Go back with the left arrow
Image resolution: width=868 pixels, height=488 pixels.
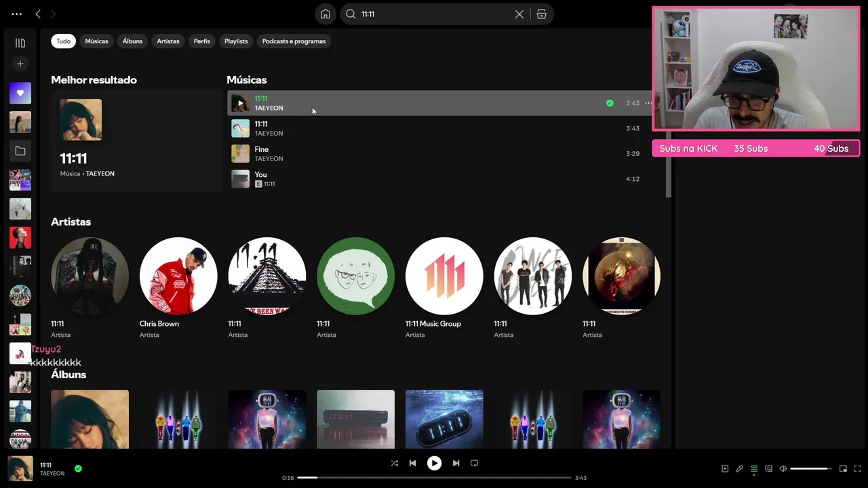pos(38,14)
